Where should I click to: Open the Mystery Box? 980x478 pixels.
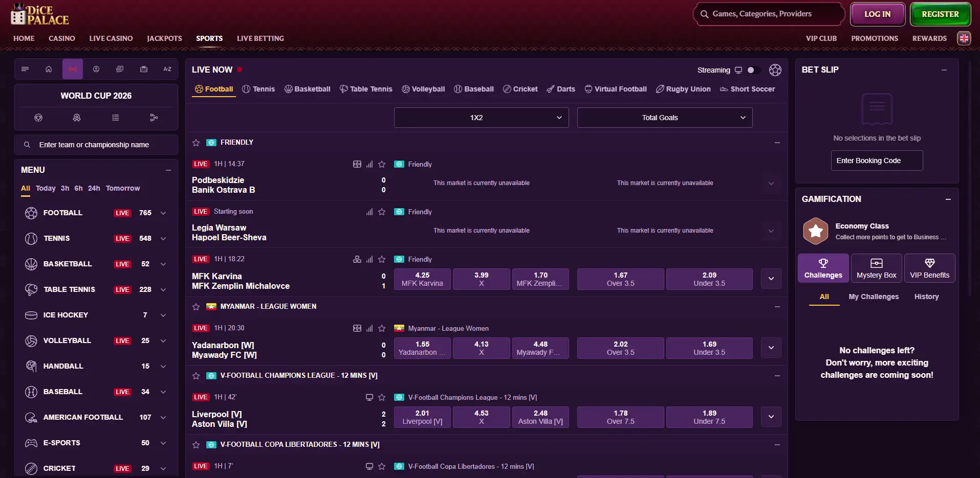[x=877, y=268]
